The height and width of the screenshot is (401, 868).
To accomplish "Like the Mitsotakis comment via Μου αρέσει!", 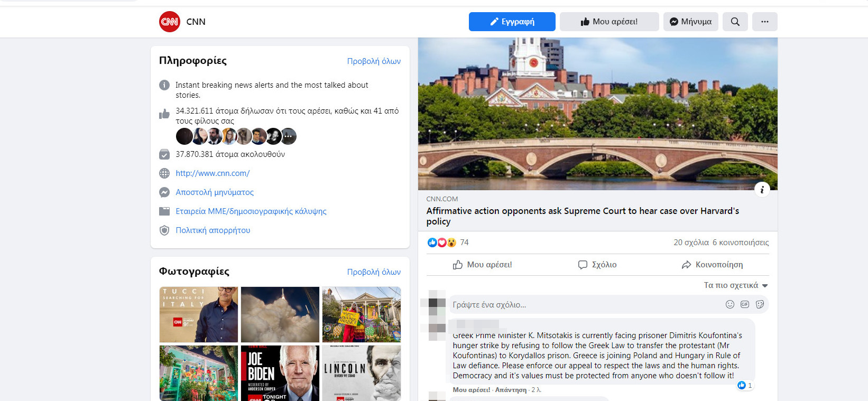I will tap(472, 390).
